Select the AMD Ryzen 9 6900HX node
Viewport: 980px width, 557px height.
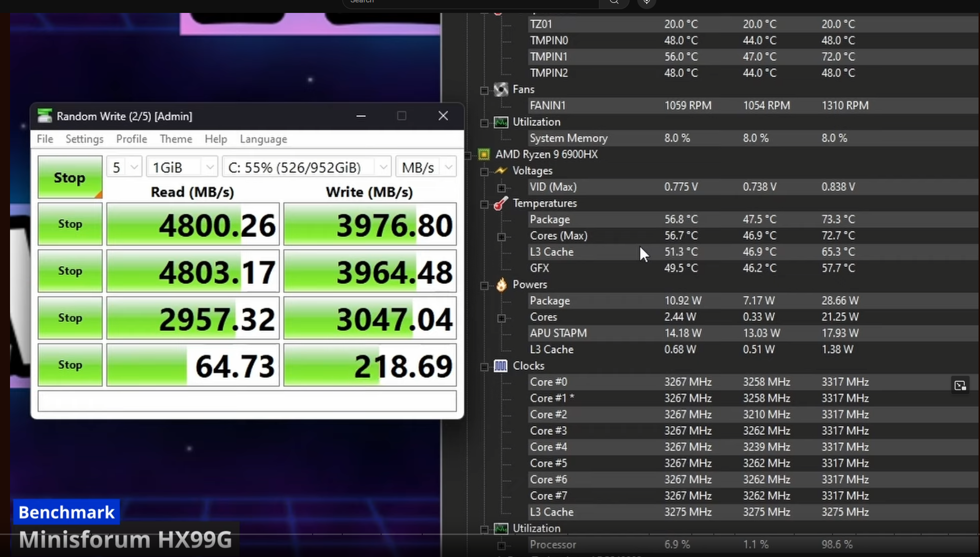click(x=546, y=154)
